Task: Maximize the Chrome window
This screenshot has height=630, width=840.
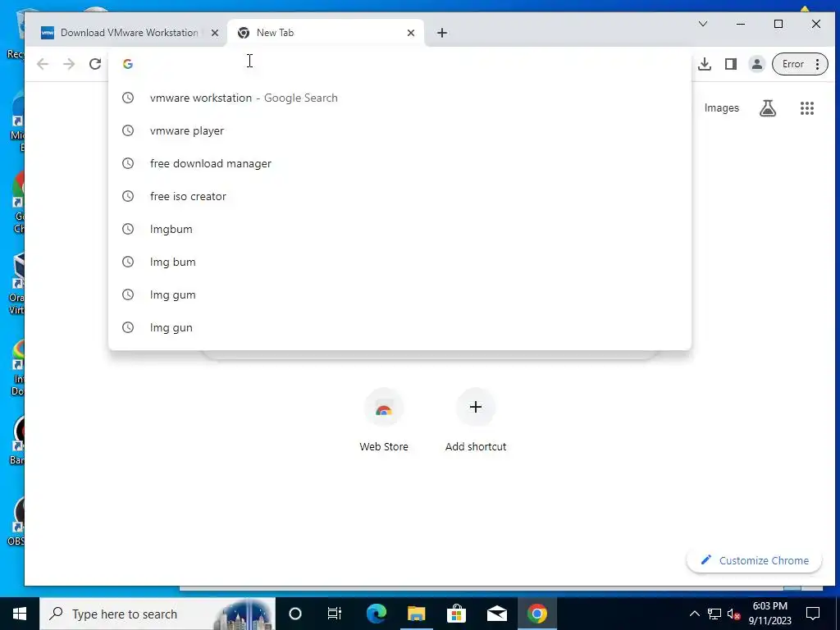Action: (778, 24)
